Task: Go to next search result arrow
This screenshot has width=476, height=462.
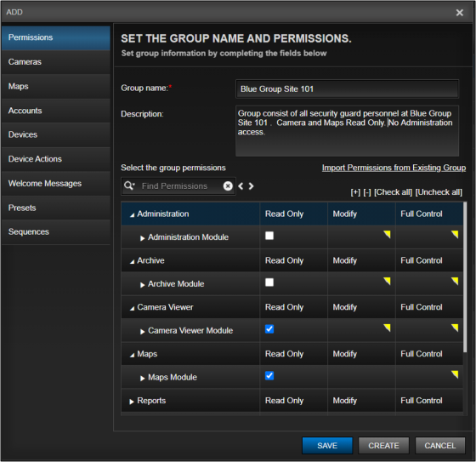Action: point(251,186)
